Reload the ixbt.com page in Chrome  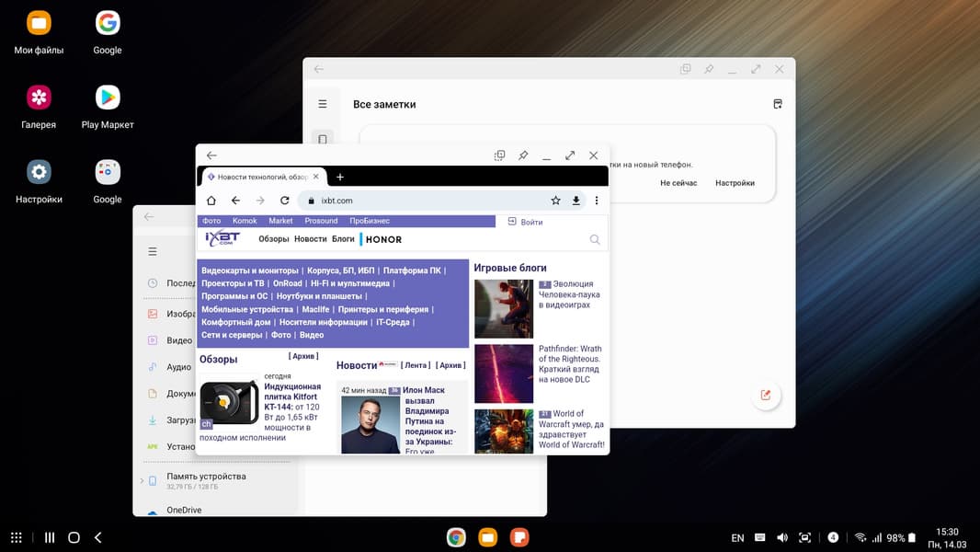tap(285, 201)
